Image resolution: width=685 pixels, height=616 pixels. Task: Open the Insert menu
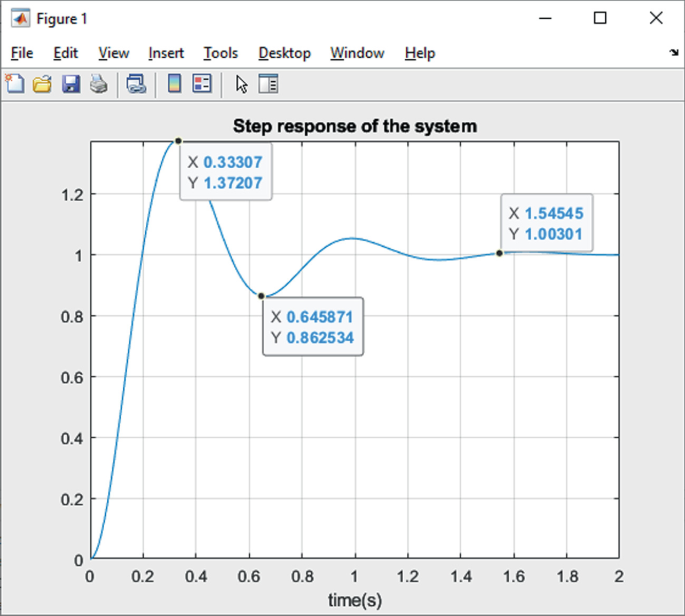pyautogui.click(x=166, y=53)
